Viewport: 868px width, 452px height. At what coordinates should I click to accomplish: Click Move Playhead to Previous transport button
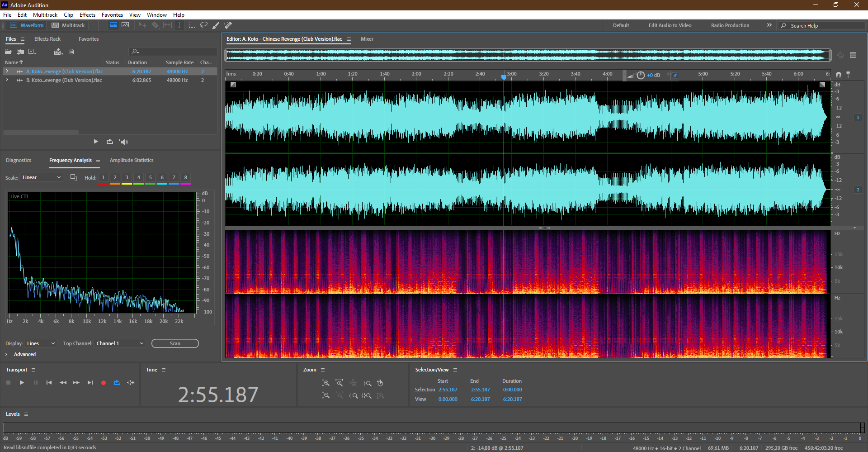(49, 383)
